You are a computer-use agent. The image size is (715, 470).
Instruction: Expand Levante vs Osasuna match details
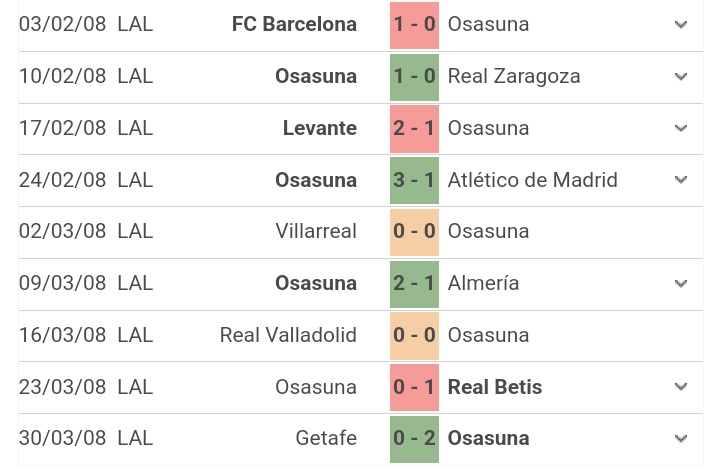(680, 128)
